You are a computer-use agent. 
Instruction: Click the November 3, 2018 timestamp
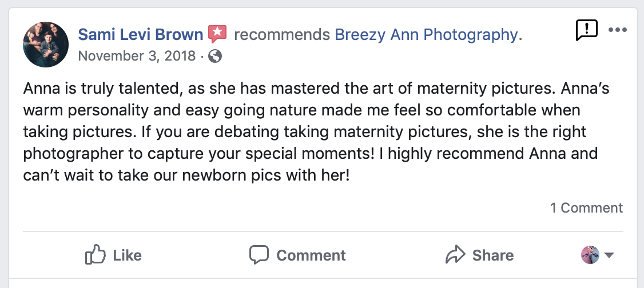[x=137, y=56]
